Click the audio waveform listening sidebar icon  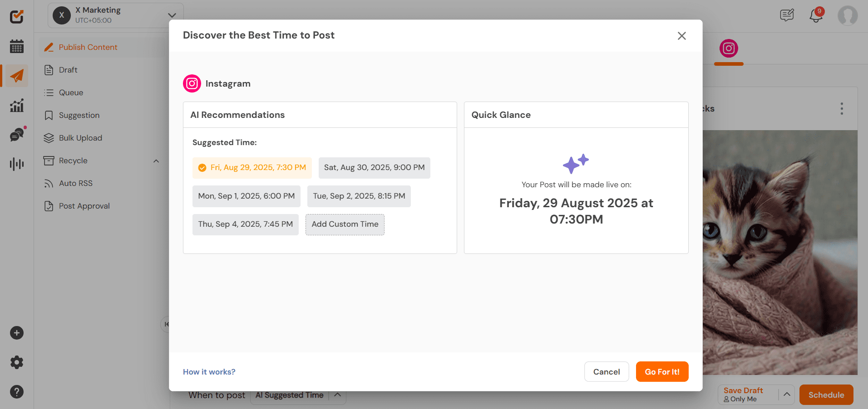[17, 164]
